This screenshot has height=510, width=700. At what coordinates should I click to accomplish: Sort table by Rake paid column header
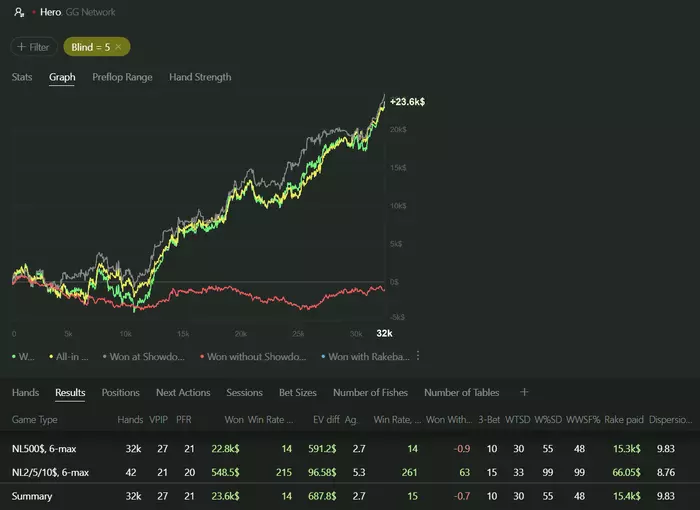(x=624, y=420)
